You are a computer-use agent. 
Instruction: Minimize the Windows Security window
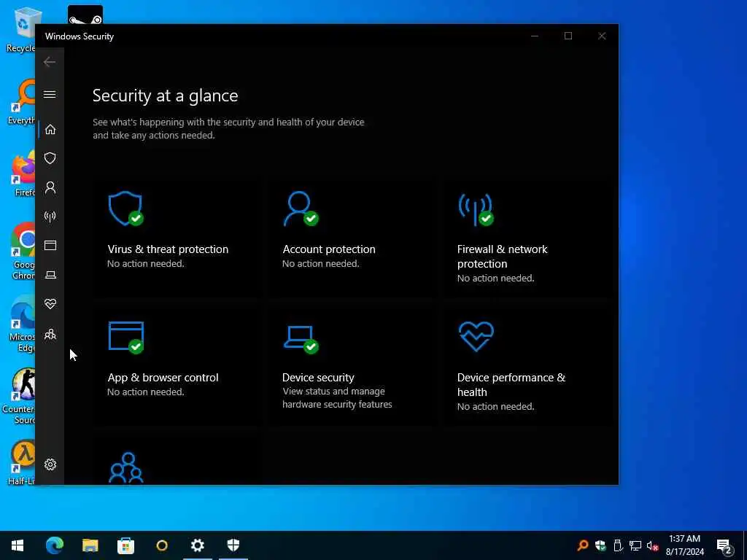535,36
